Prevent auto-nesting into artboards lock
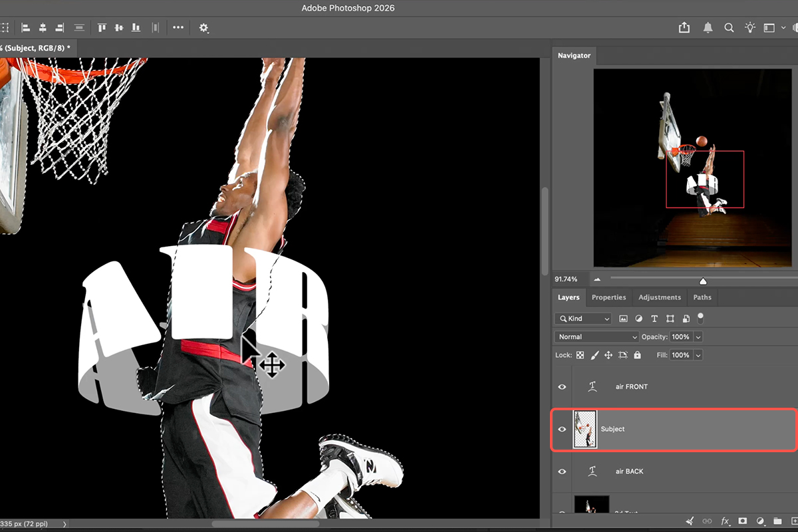This screenshot has width=798, height=532. [x=622, y=355]
